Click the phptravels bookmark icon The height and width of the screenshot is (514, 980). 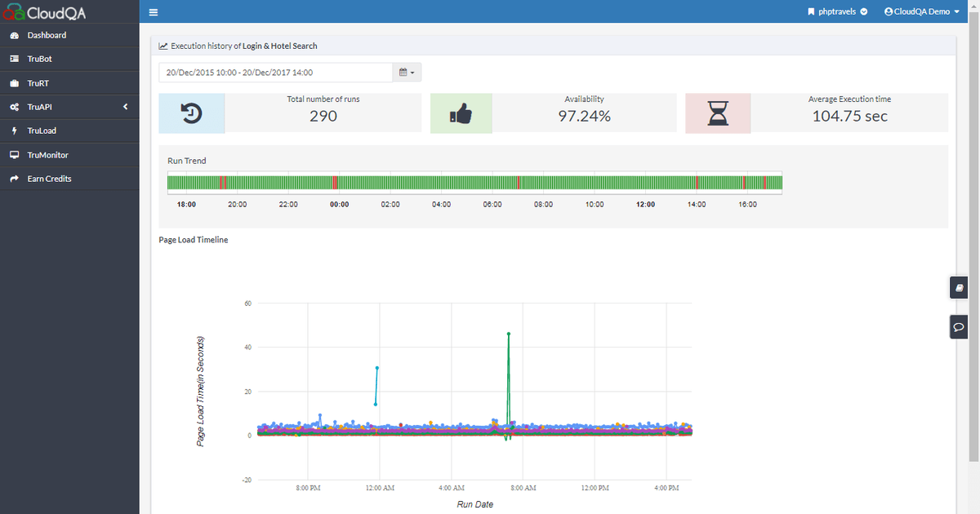pyautogui.click(x=812, y=11)
